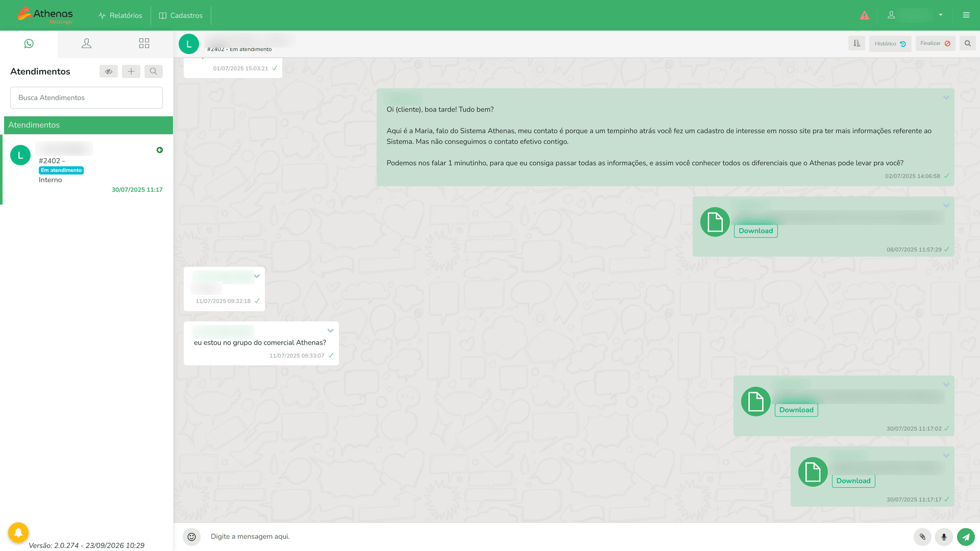The image size is (980, 551).
Task: Download the file sent 30/07/2025 11:17:17
Action: pyautogui.click(x=853, y=481)
